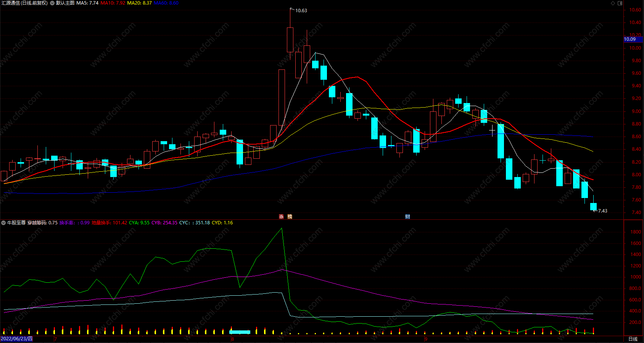Select the blue MA60: 8.60 label
644x343 pixels.
click(166, 3)
